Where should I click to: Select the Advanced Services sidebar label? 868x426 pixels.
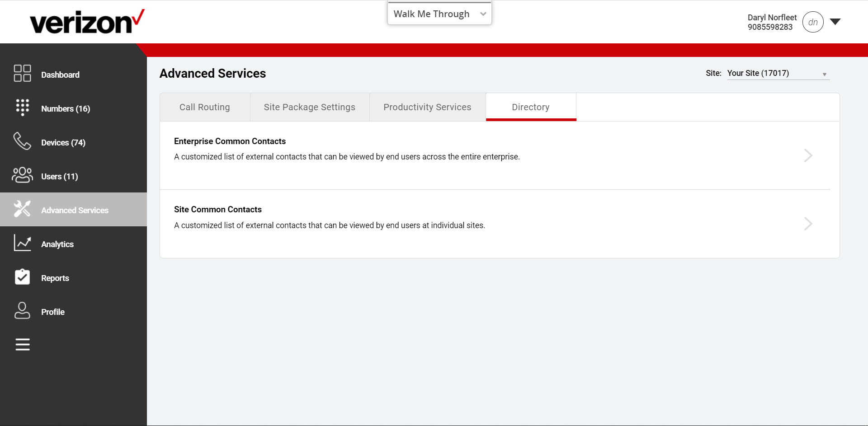[75, 210]
